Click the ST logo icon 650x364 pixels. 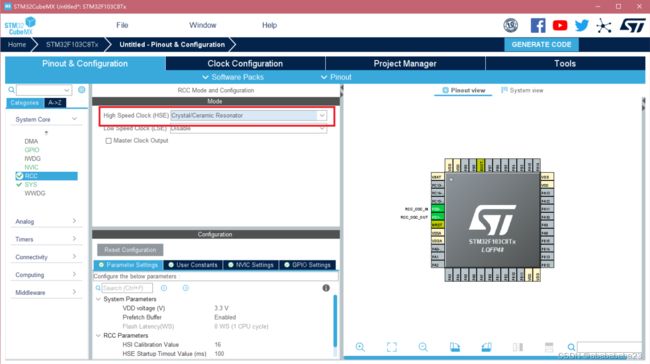pos(632,25)
